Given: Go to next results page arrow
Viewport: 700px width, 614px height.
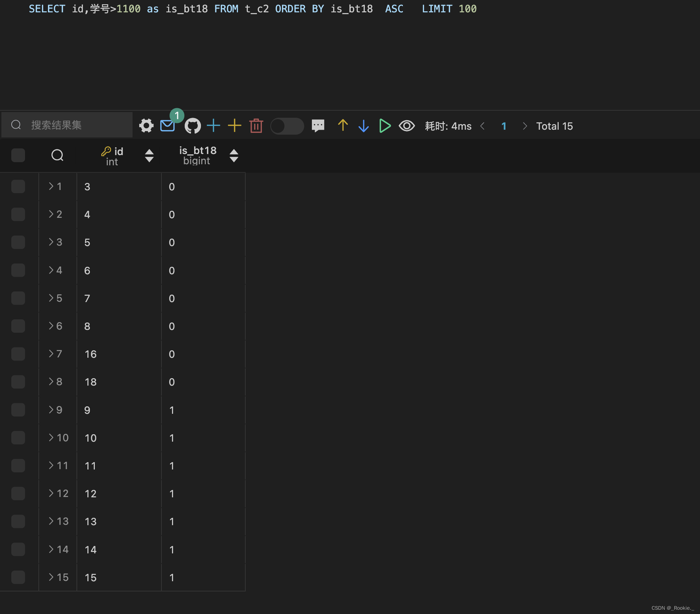Looking at the screenshot, I should 525,126.
